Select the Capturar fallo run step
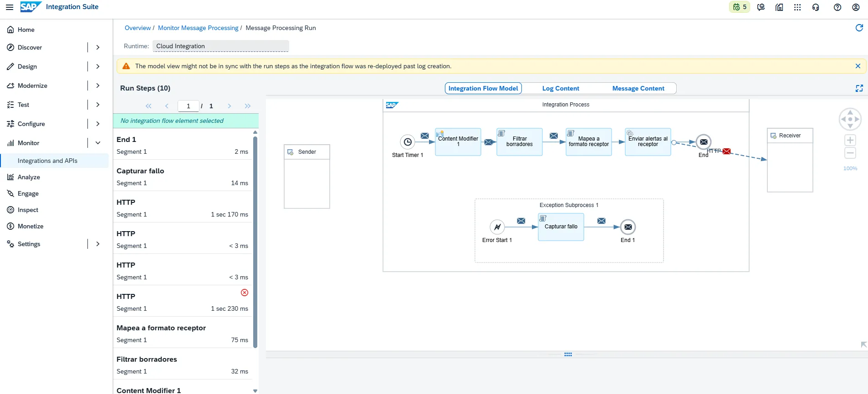The image size is (868, 394). [x=182, y=177]
